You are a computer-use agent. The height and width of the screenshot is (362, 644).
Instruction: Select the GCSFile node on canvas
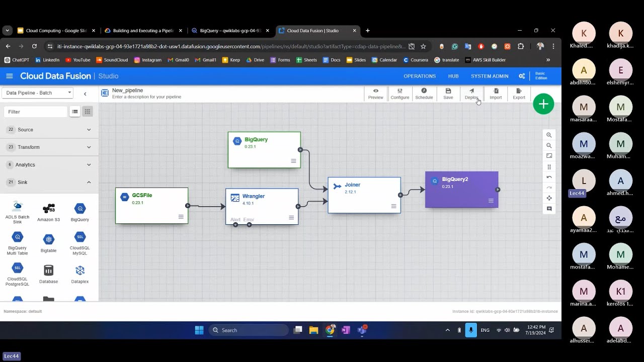click(x=151, y=206)
